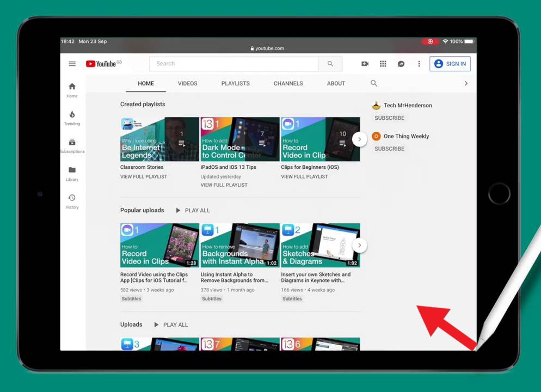Switch to the HOME tab
The height and width of the screenshot is (392, 541).
(146, 83)
